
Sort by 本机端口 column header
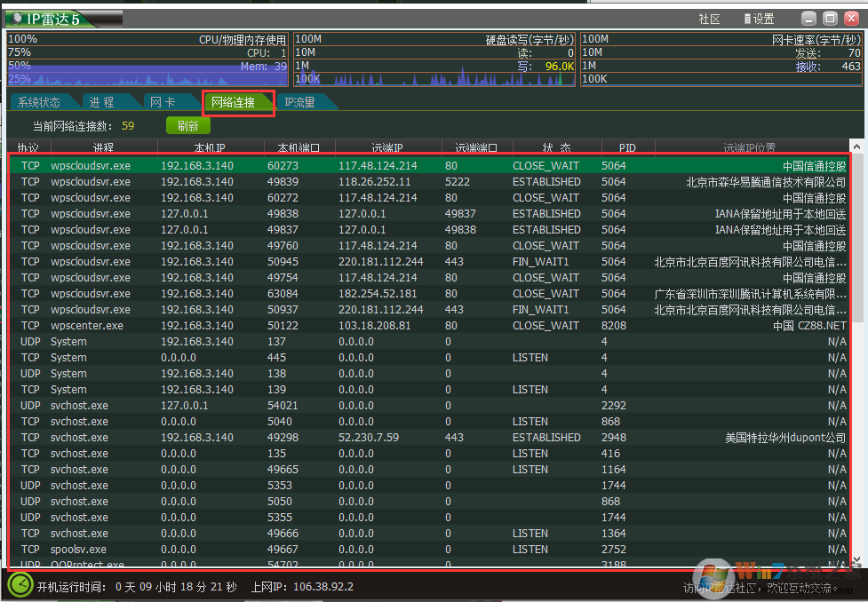click(x=299, y=147)
